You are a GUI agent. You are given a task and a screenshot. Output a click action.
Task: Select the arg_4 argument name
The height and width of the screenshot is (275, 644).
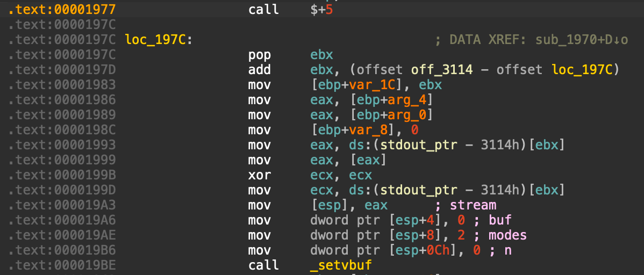407,100
